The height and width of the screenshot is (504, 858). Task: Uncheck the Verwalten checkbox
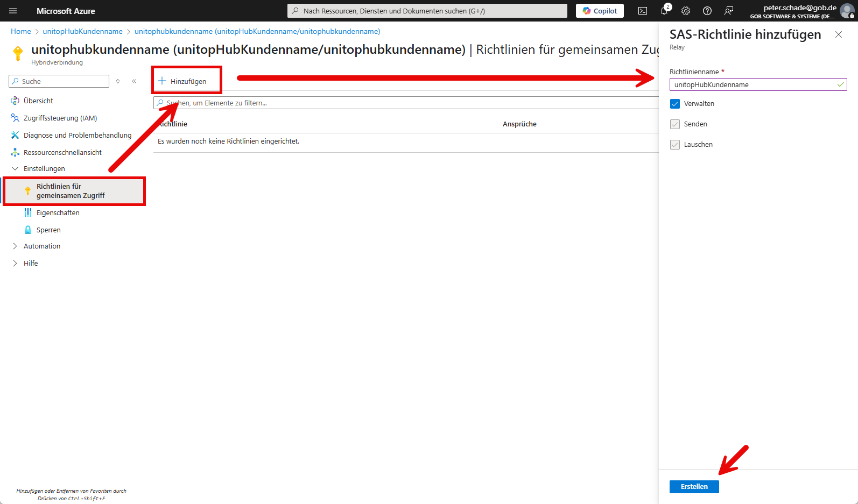click(x=675, y=104)
